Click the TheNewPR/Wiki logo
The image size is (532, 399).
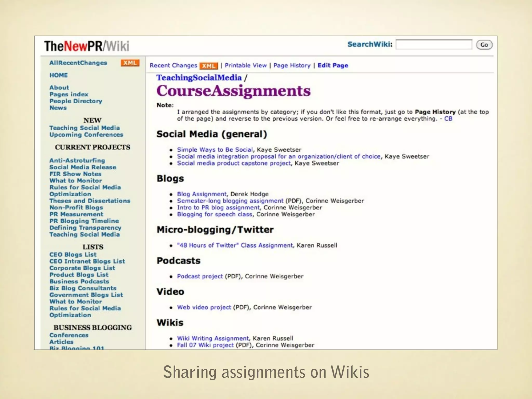(x=87, y=46)
